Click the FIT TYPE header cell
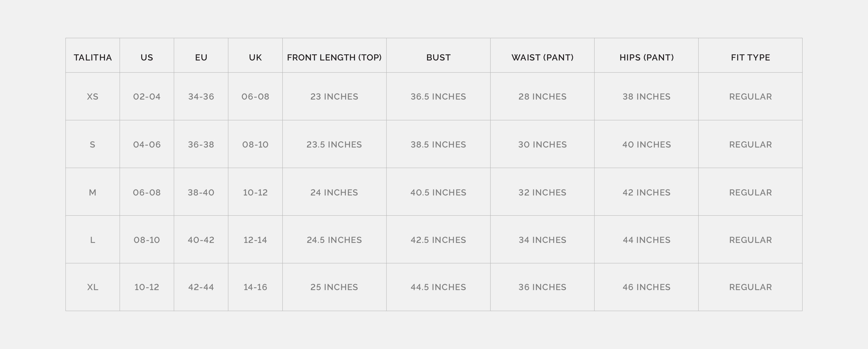 [x=750, y=58]
